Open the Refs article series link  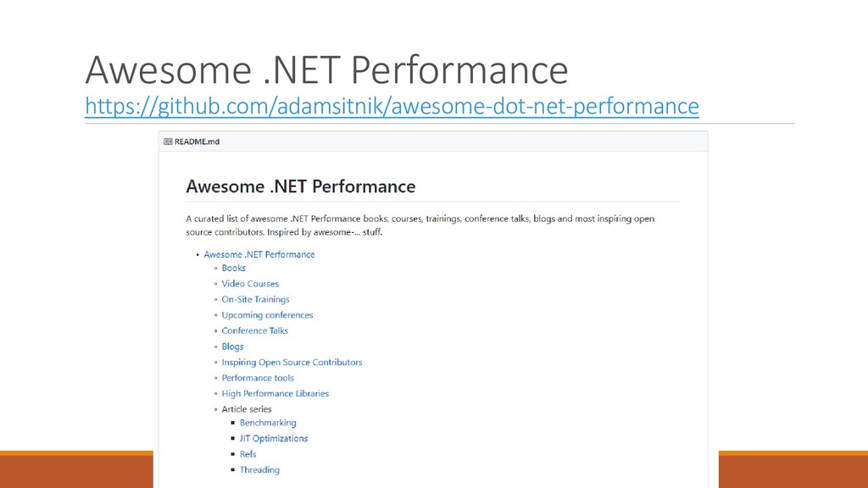[x=248, y=454]
